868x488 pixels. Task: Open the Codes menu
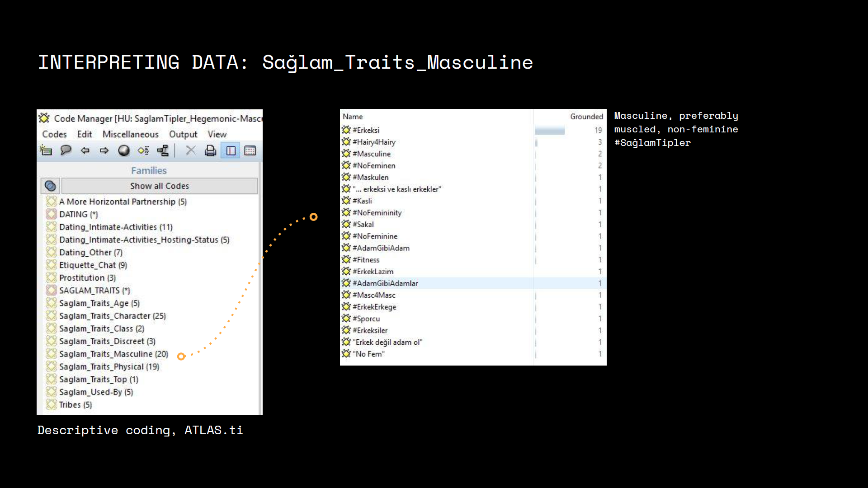coord(54,134)
